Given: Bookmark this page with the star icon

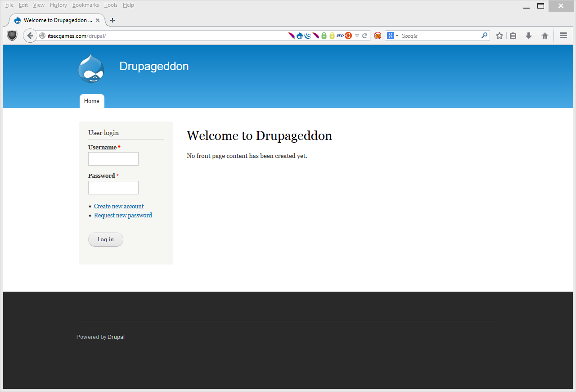Looking at the screenshot, I should tap(499, 36).
